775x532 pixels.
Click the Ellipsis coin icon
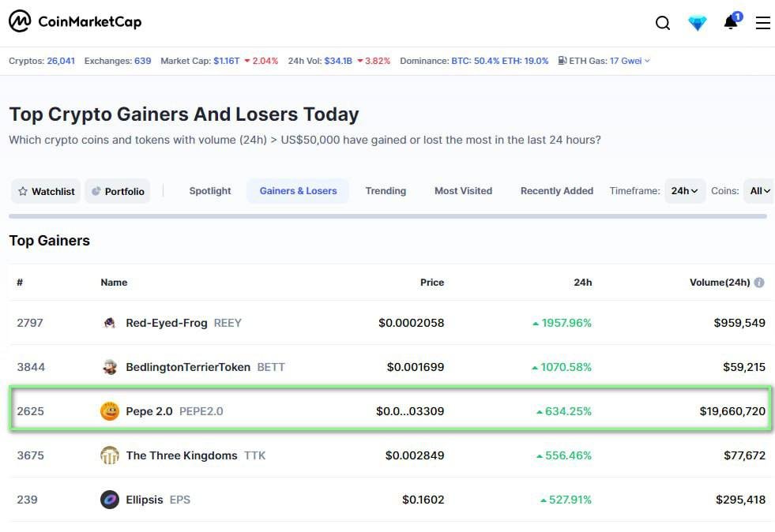(110, 500)
